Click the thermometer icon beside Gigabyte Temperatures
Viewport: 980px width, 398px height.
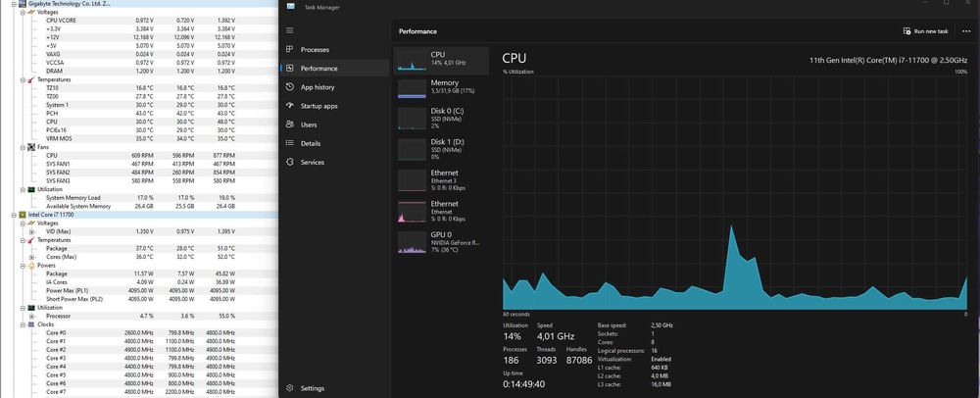[31, 79]
